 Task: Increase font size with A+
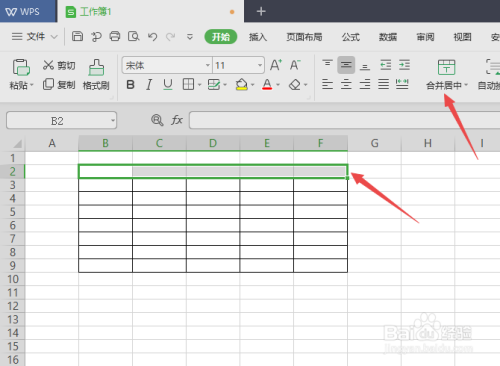coord(276,65)
